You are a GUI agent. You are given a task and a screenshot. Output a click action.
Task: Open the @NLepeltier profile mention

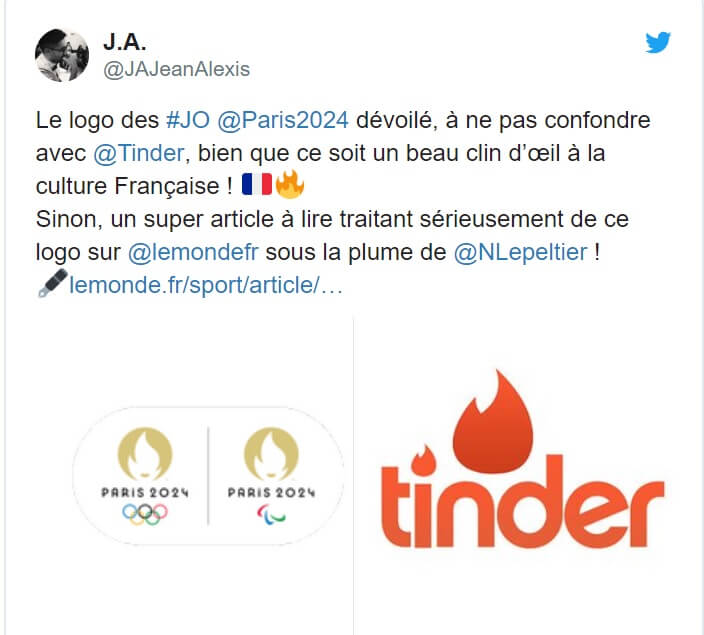520,252
